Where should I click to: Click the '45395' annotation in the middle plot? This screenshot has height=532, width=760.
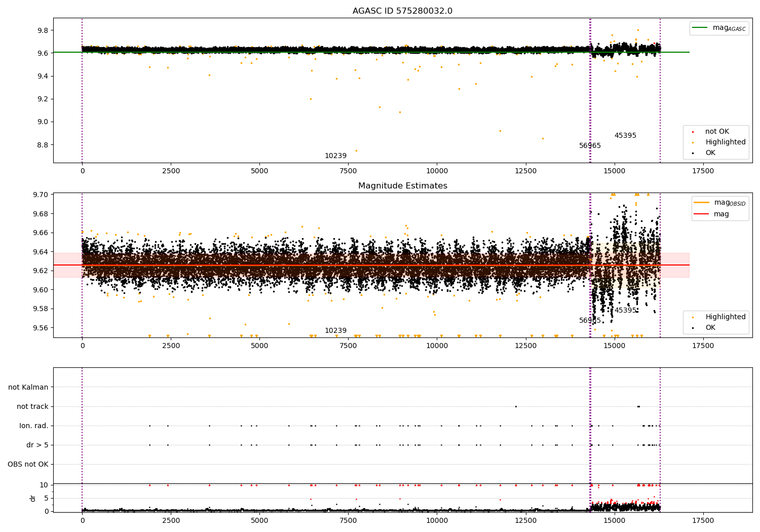click(x=625, y=311)
